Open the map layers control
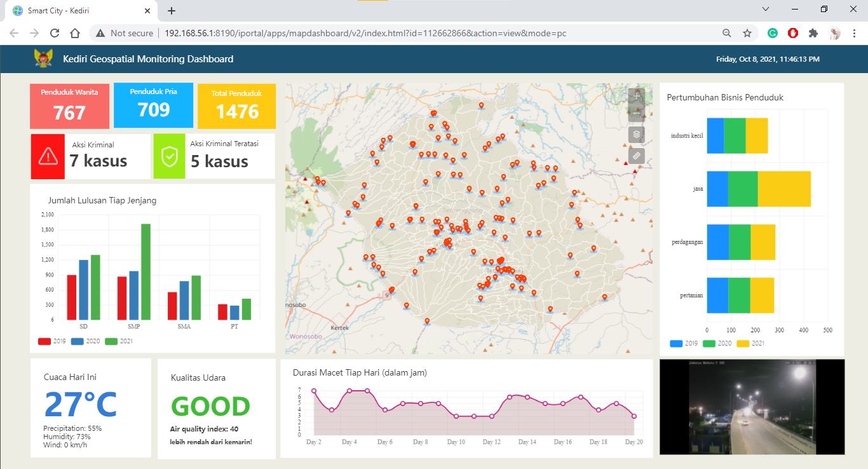Image resolution: width=868 pixels, height=469 pixels. point(636,135)
